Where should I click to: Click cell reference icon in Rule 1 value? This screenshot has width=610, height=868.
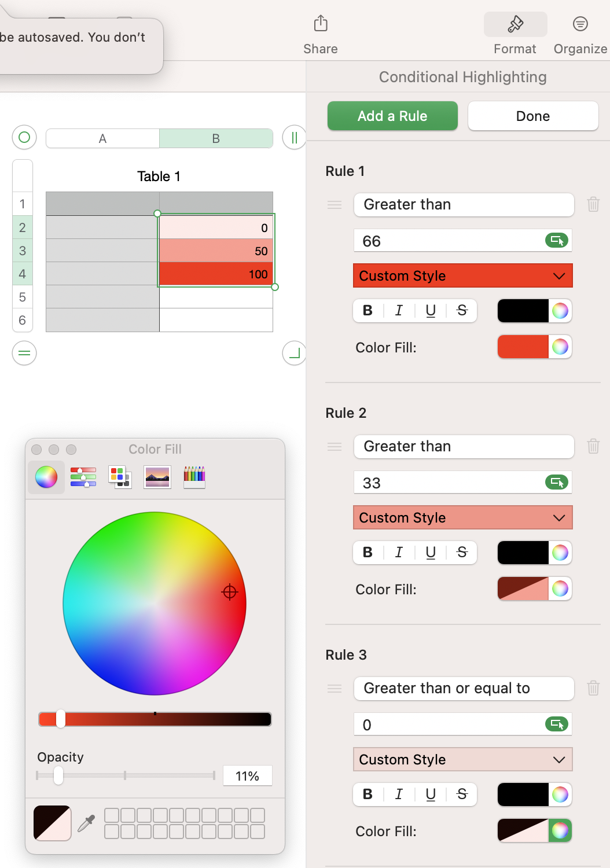click(557, 241)
